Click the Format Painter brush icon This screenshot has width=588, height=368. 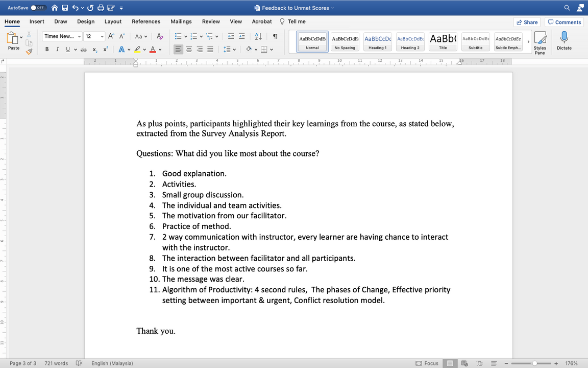click(x=29, y=51)
